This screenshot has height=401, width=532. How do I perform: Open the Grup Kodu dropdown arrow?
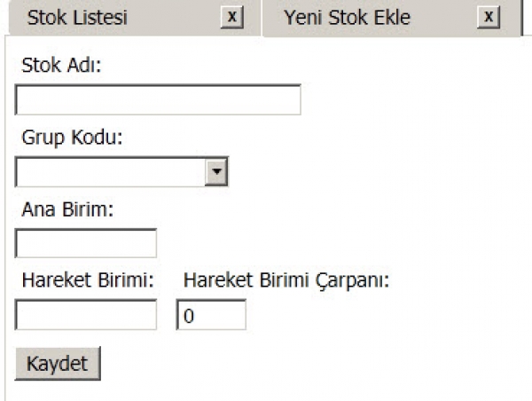(216, 171)
